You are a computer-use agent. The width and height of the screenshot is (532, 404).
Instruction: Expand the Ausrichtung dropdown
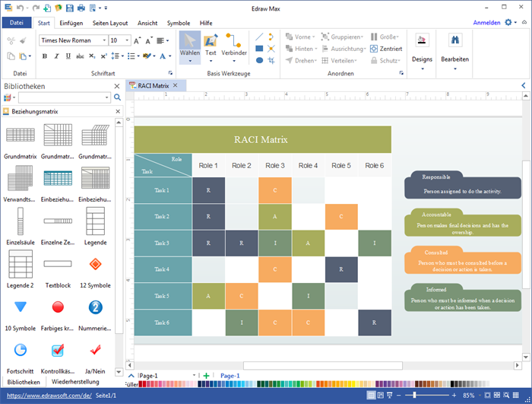[365, 49]
